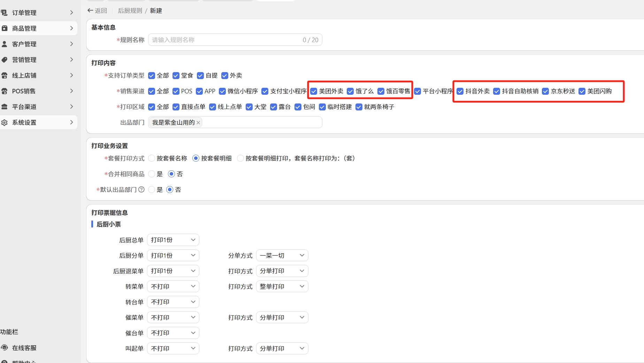This screenshot has height=363, width=644.
Task: Expand the 订单管理 menu chevron
Action: [x=71, y=13]
